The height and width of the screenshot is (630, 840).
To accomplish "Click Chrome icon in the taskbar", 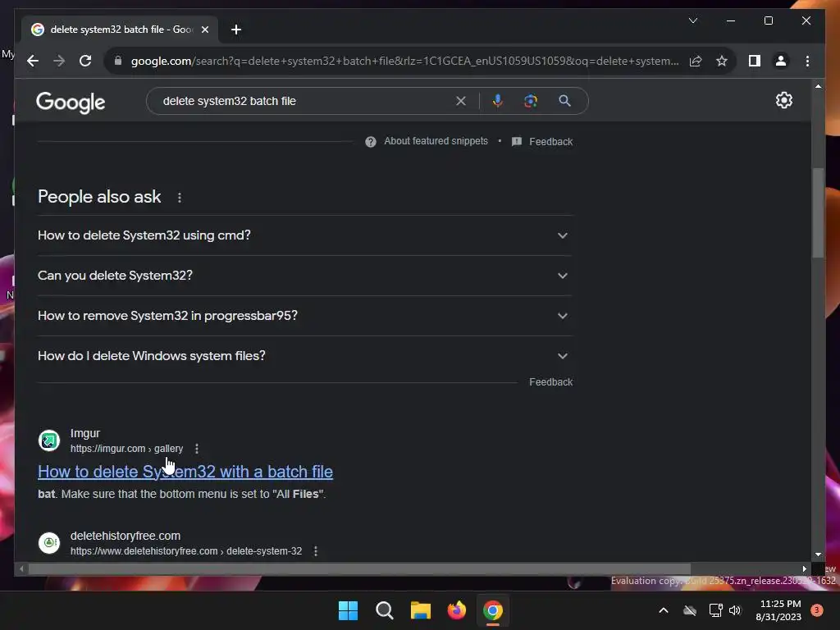I will (493, 610).
